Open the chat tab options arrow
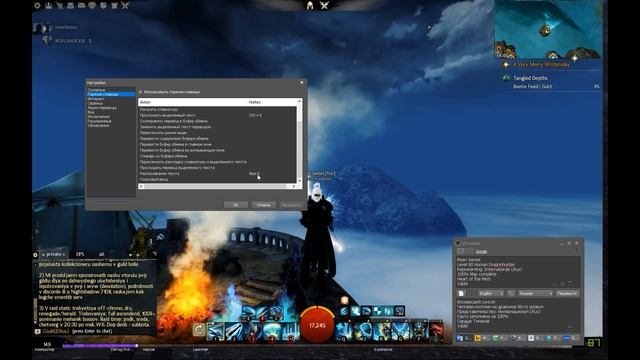 [x=131, y=255]
